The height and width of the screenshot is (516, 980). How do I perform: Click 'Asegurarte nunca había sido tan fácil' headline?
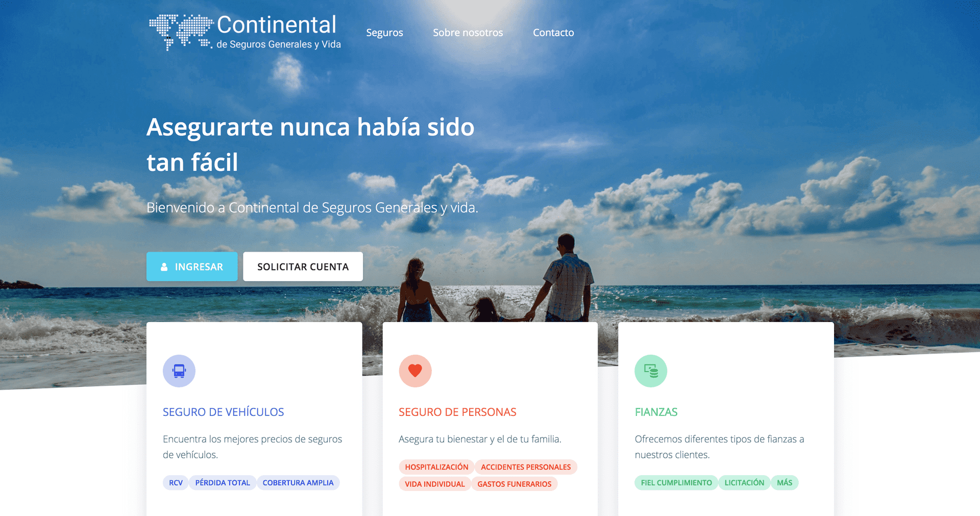(x=310, y=144)
